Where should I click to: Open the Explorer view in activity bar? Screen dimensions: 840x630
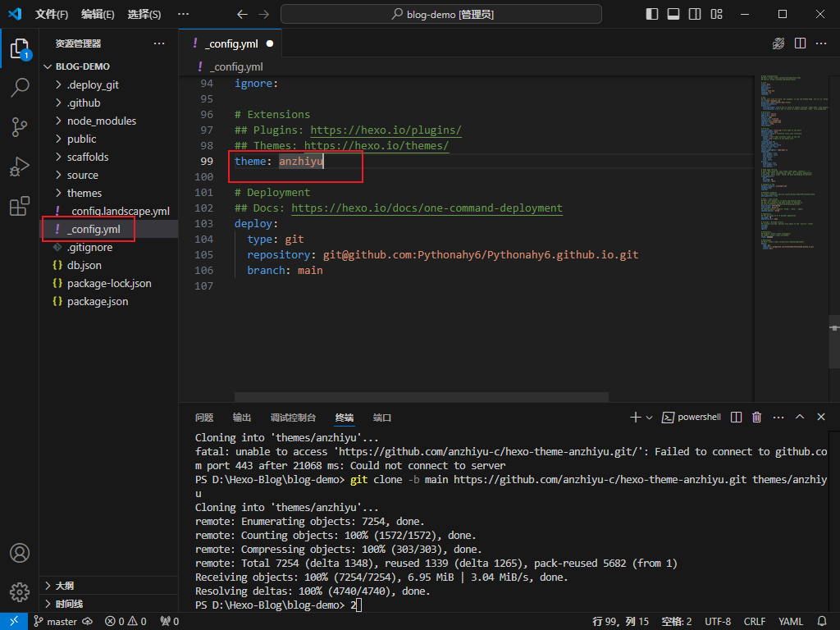coord(20,48)
